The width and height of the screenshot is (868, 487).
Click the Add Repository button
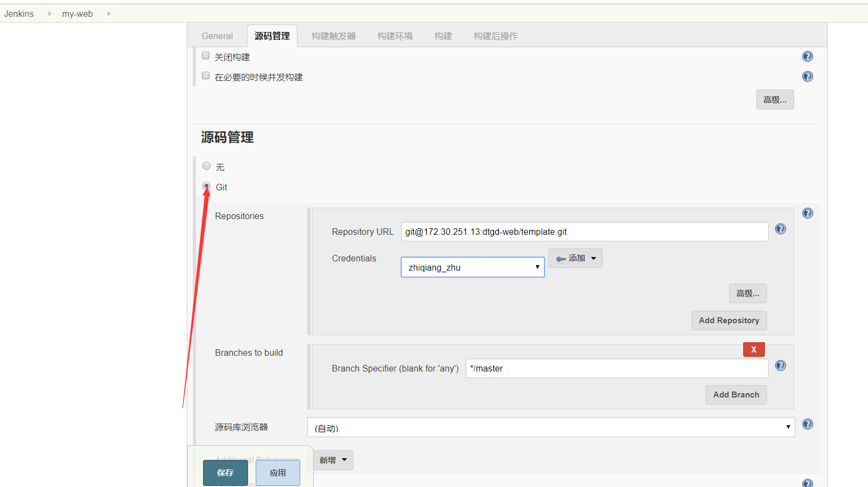tap(729, 321)
